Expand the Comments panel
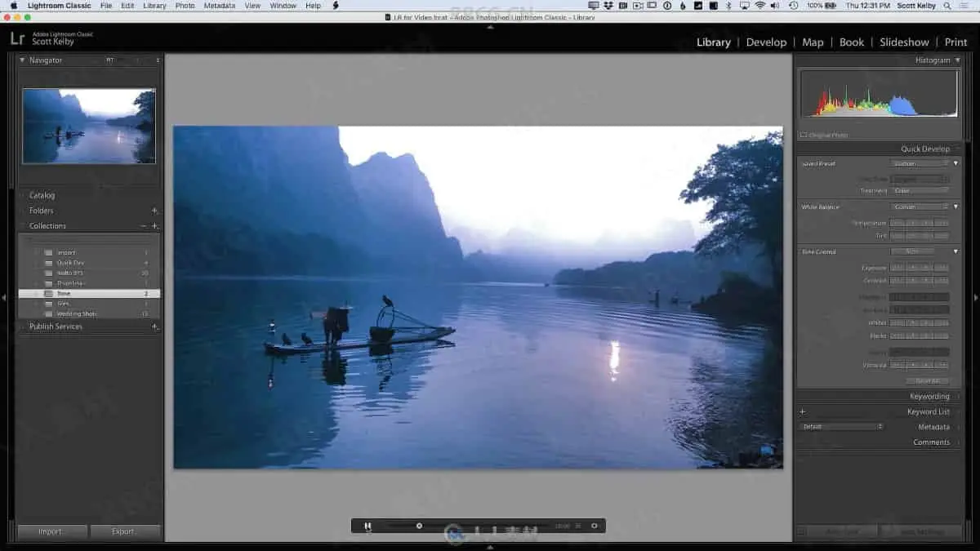The image size is (980, 551). (931, 442)
